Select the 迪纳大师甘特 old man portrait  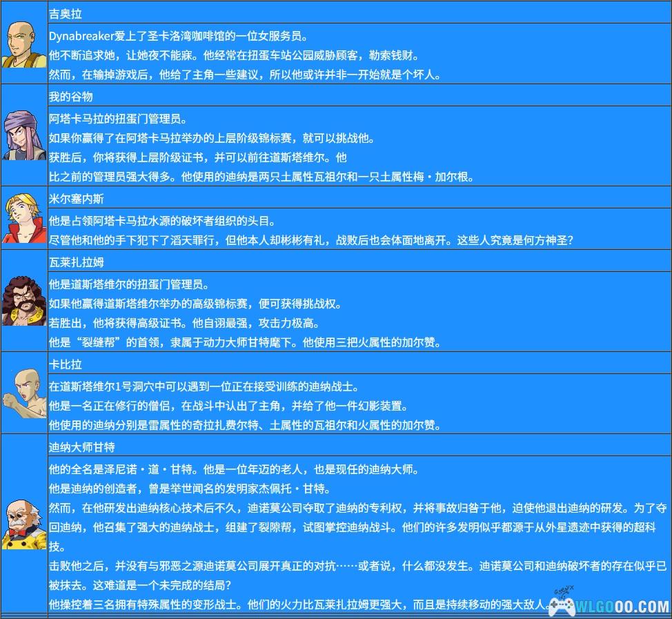click(23, 524)
